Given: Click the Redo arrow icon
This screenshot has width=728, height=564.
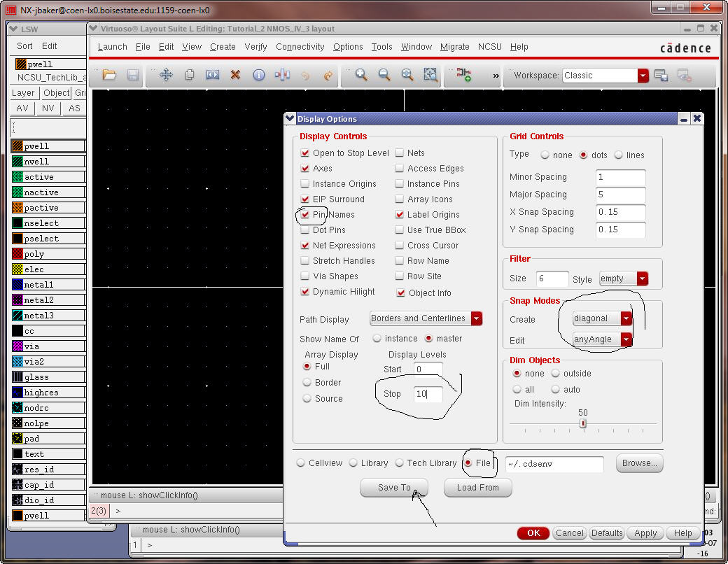Looking at the screenshot, I should pyautogui.click(x=328, y=75).
